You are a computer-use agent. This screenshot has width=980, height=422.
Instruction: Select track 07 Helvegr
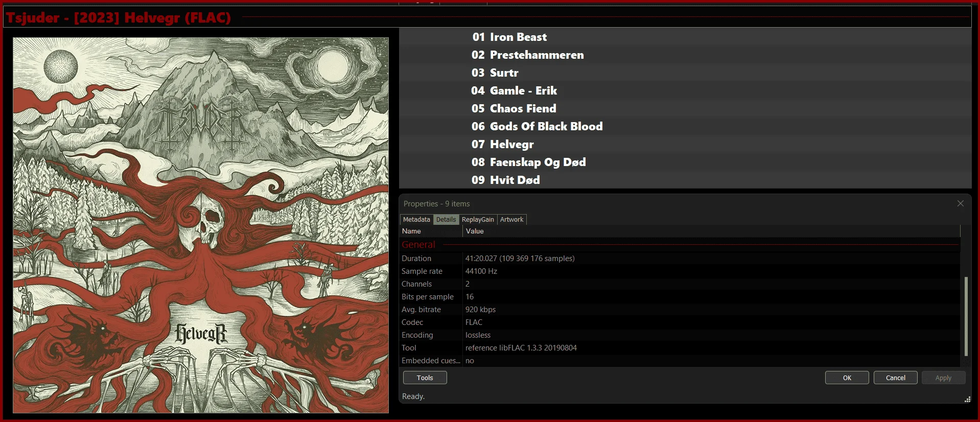(685, 144)
